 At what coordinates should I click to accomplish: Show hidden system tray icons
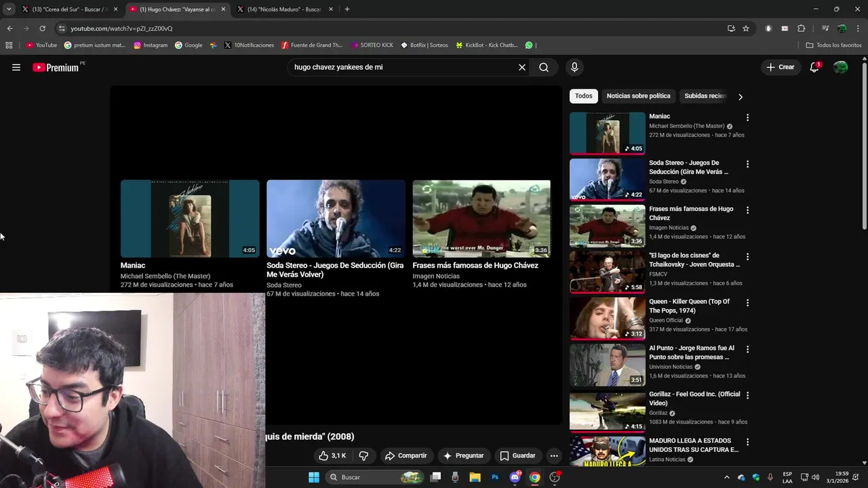pos(726,477)
